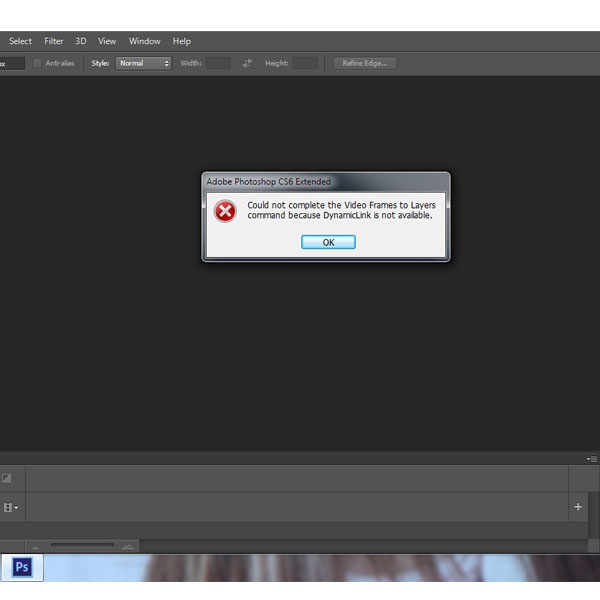Expand the filmstrip video track dropdown

tap(11, 508)
